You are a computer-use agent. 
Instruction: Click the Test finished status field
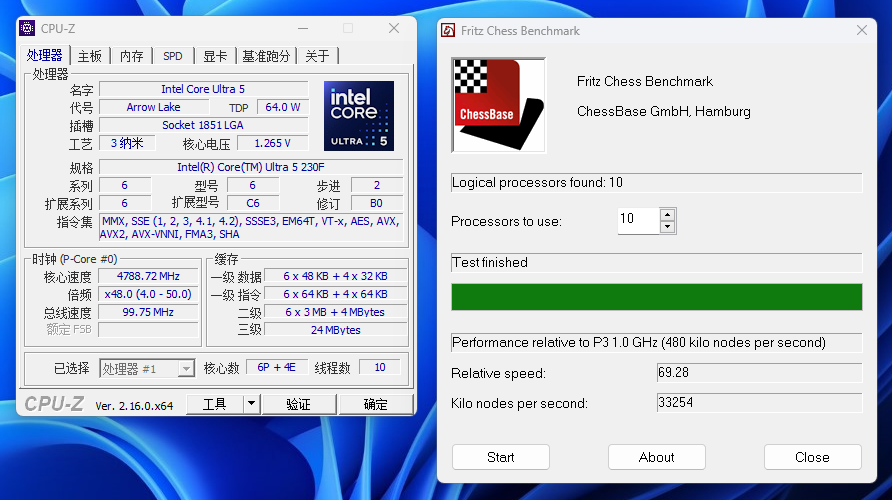(x=656, y=263)
